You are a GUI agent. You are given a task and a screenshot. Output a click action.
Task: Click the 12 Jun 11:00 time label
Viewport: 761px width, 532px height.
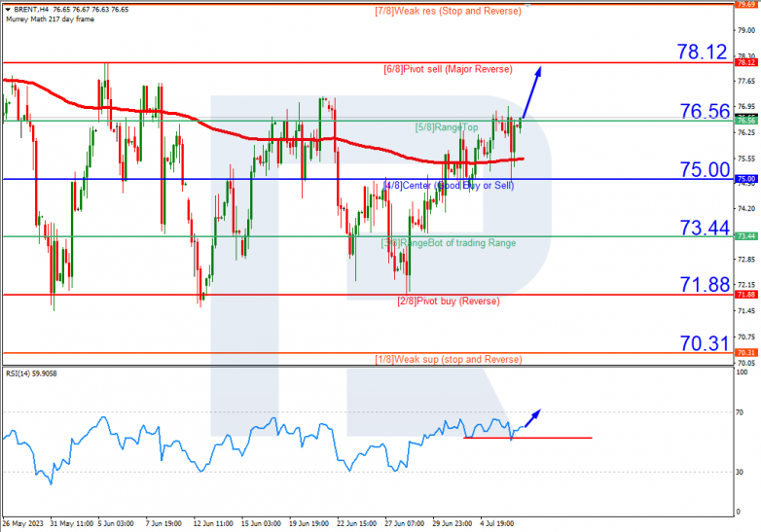(x=213, y=524)
